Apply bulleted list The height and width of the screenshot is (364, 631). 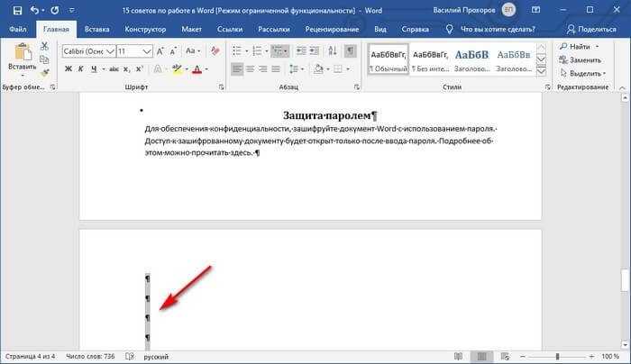[237, 51]
